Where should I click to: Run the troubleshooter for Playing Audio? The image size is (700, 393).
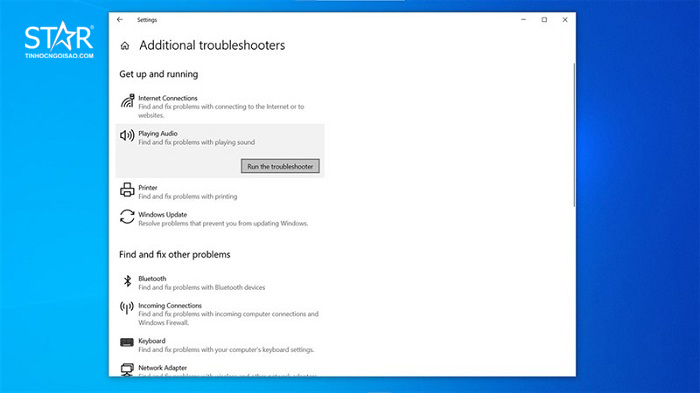280,166
